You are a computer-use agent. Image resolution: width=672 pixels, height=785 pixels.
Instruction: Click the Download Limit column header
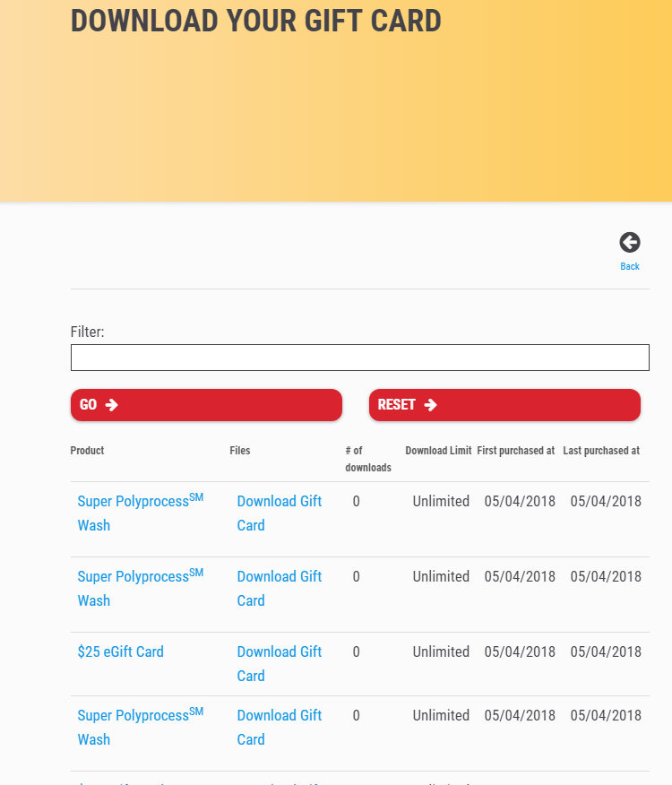coord(438,450)
